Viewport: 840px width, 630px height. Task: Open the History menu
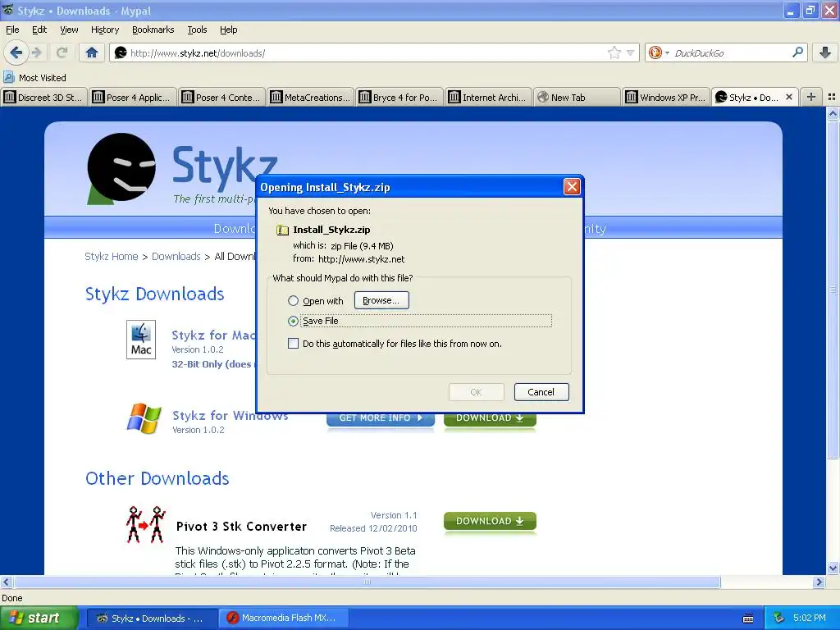[104, 30]
